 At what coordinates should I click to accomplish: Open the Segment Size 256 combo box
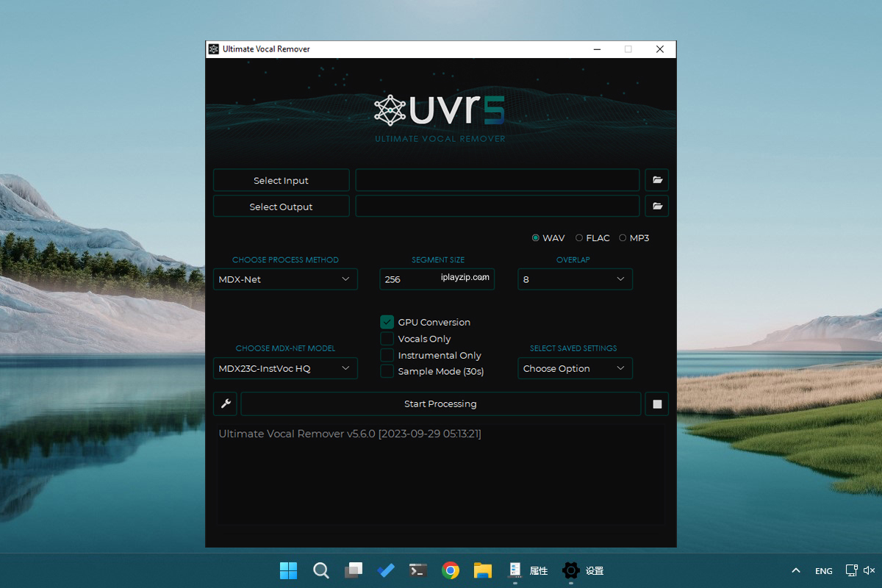[x=437, y=279]
